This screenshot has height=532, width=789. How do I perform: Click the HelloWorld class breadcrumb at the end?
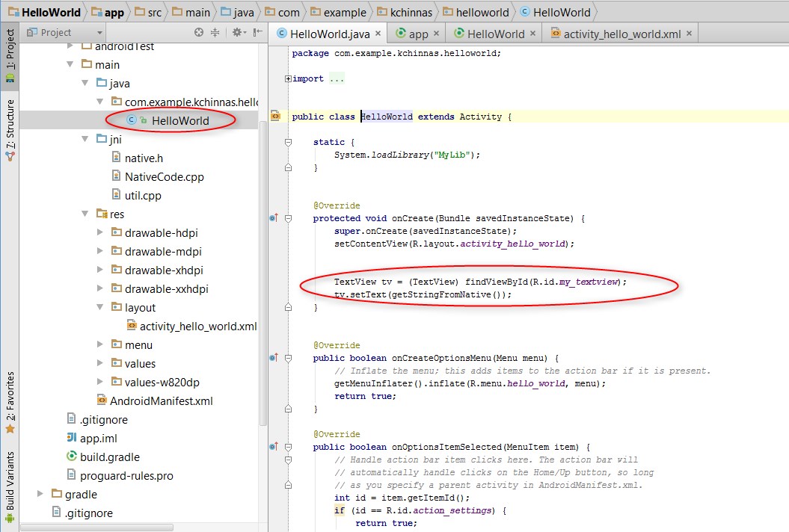point(556,12)
